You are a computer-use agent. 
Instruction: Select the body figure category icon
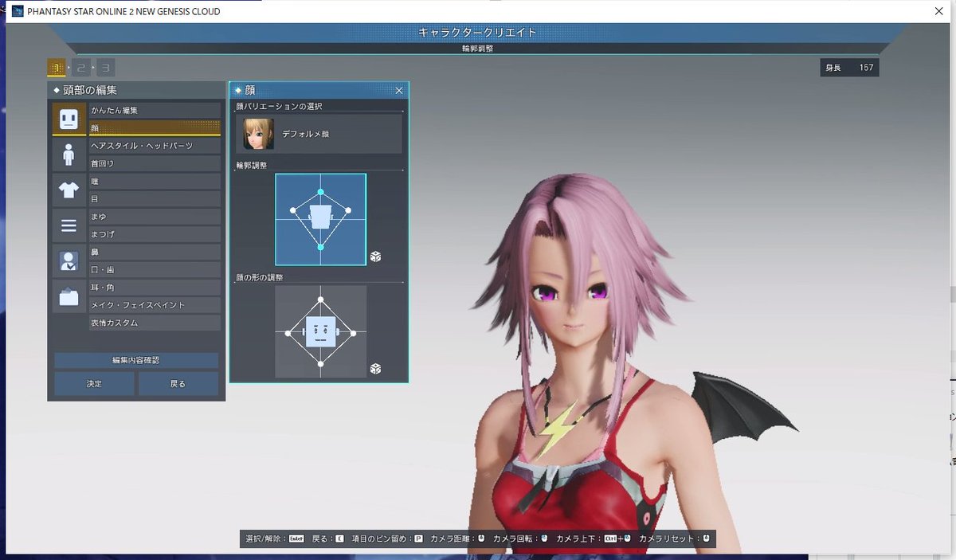click(69, 155)
